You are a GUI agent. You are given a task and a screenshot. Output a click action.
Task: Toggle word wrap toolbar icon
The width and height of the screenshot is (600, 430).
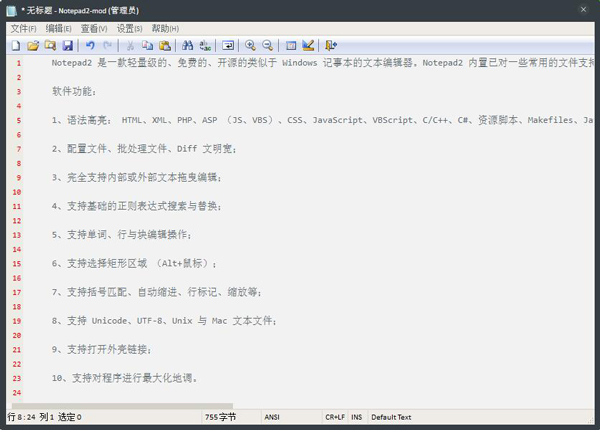(x=228, y=46)
